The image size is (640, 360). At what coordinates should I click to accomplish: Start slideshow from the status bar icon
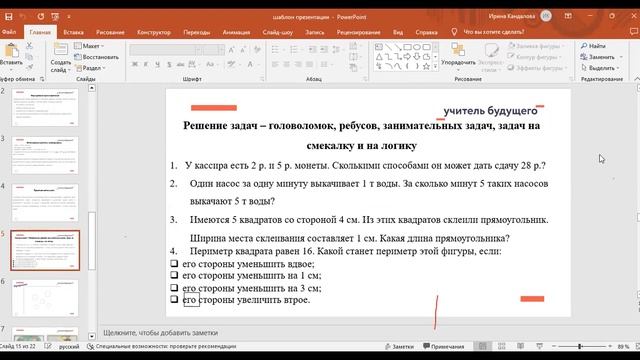[x=540, y=346]
